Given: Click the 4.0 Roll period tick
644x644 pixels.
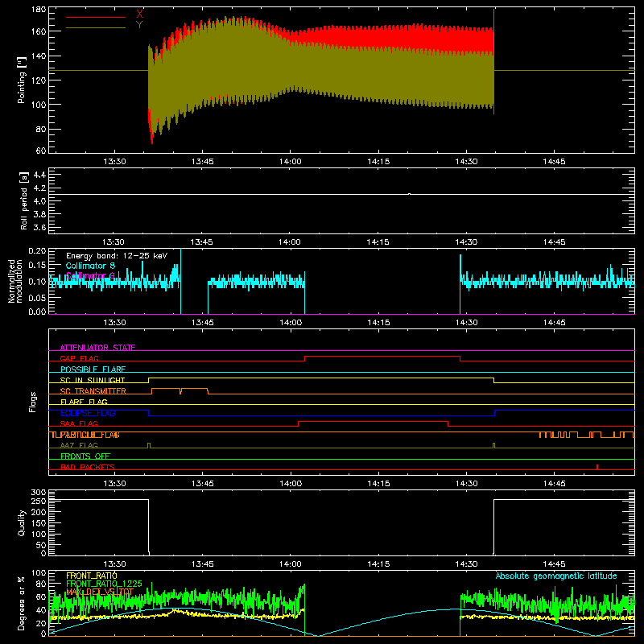Looking at the screenshot, I should tap(39, 200).
